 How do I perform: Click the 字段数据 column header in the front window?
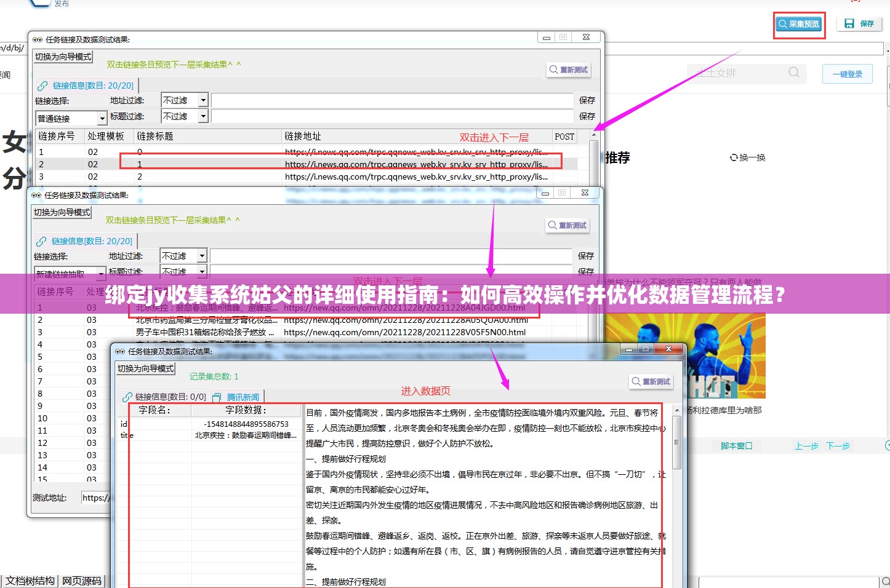coord(246,410)
